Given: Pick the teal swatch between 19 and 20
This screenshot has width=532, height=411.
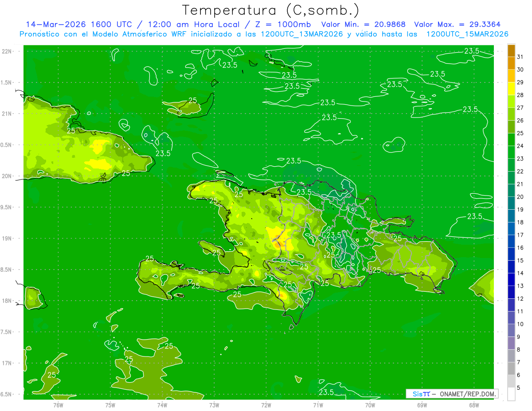Looking at the screenshot, I should (511, 203).
